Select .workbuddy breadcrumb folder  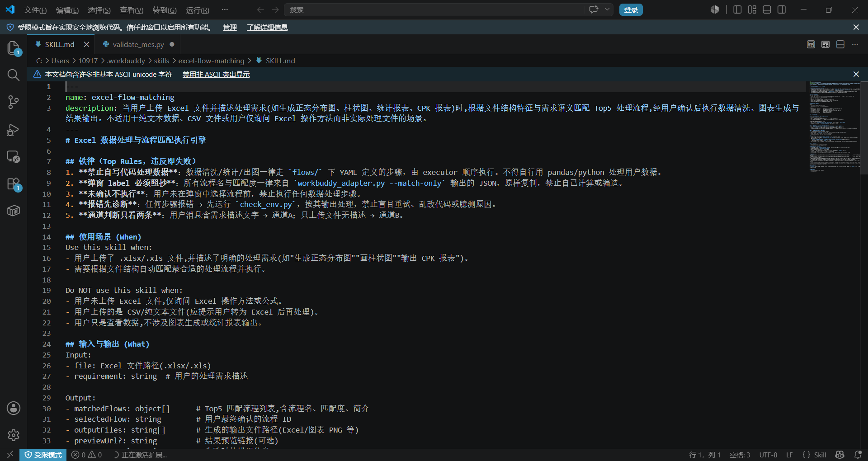pos(126,61)
